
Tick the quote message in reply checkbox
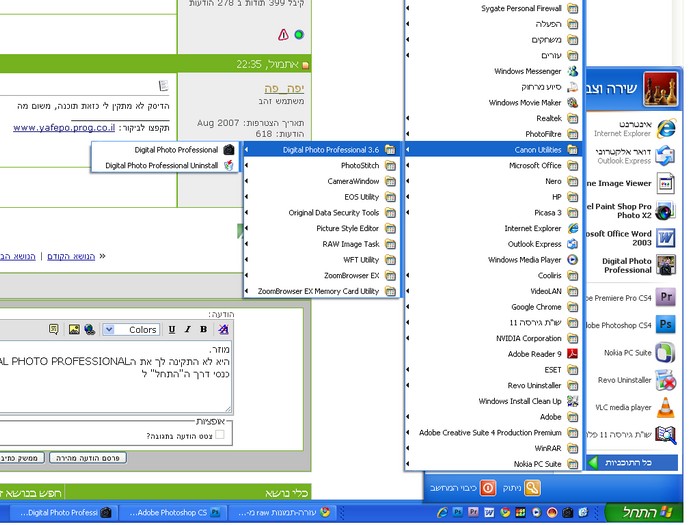pyautogui.click(x=220, y=435)
